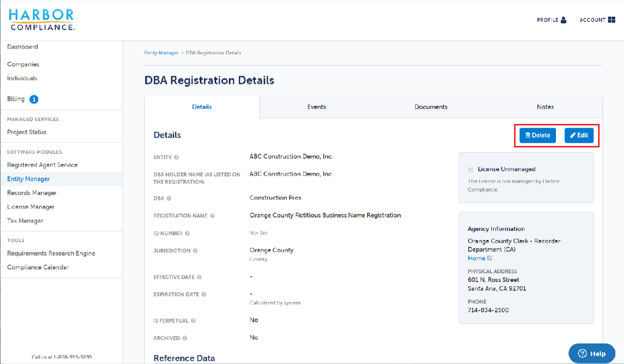This screenshot has height=364, width=624.
Task: Select the DBA value Construction Pros
Action: click(275, 198)
